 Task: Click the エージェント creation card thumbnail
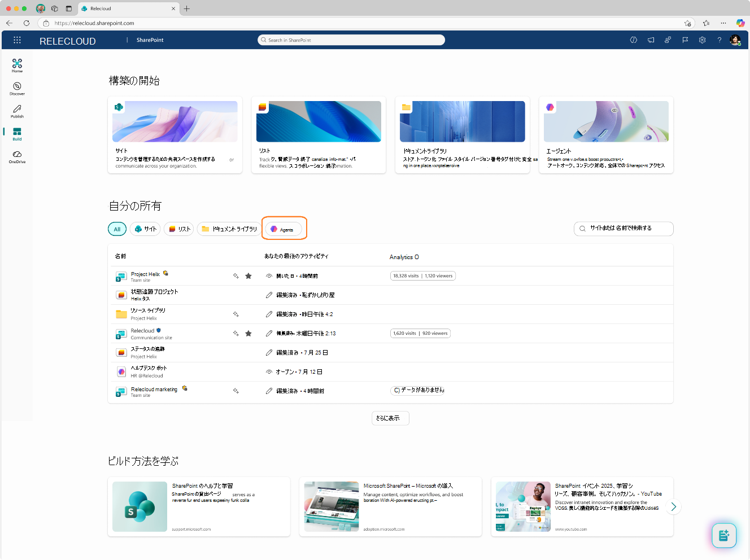pyautogui.click(x=606, y=121)
